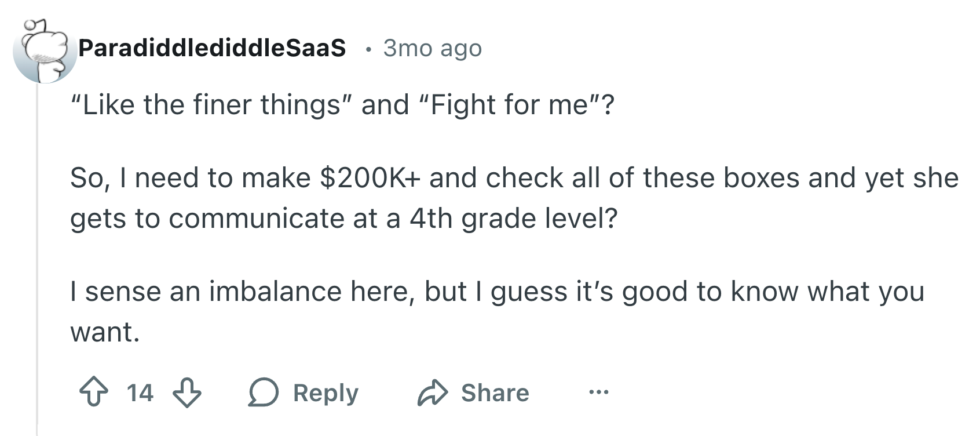This screenshot has height=436, width=980.
Task: Click the Snoo avatar of the commenter
Action: coord(45,51)
